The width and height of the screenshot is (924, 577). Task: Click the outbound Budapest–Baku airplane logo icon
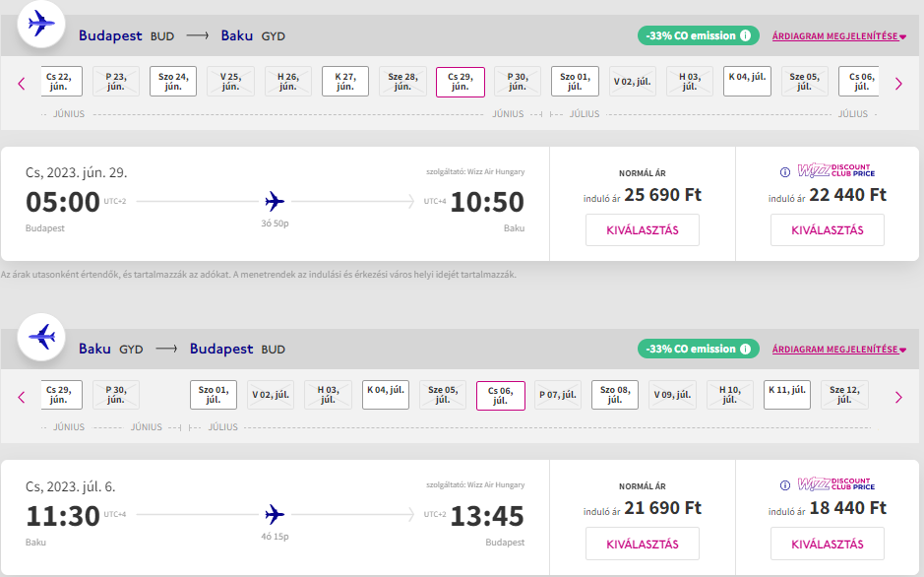41,24
